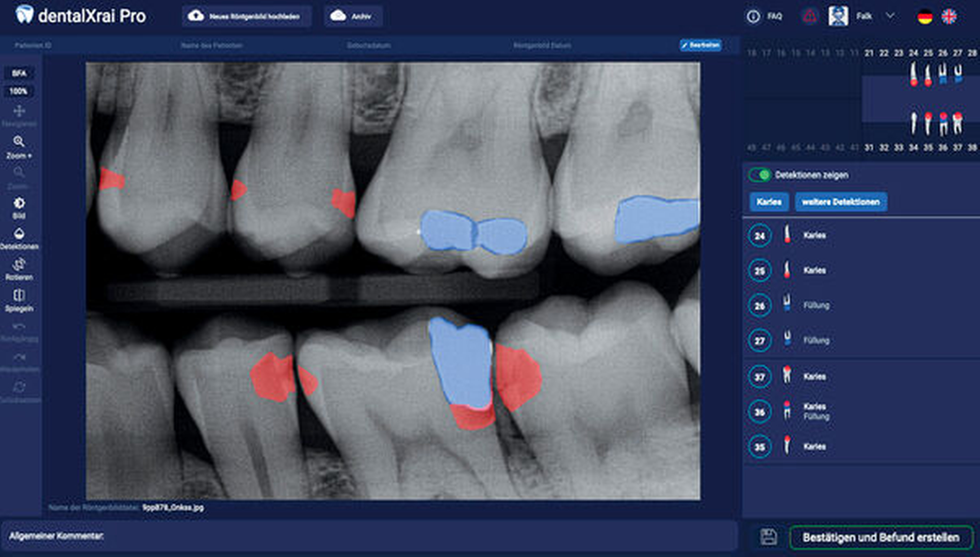
Task: Open the Archiv section
Action: (353, 17)
